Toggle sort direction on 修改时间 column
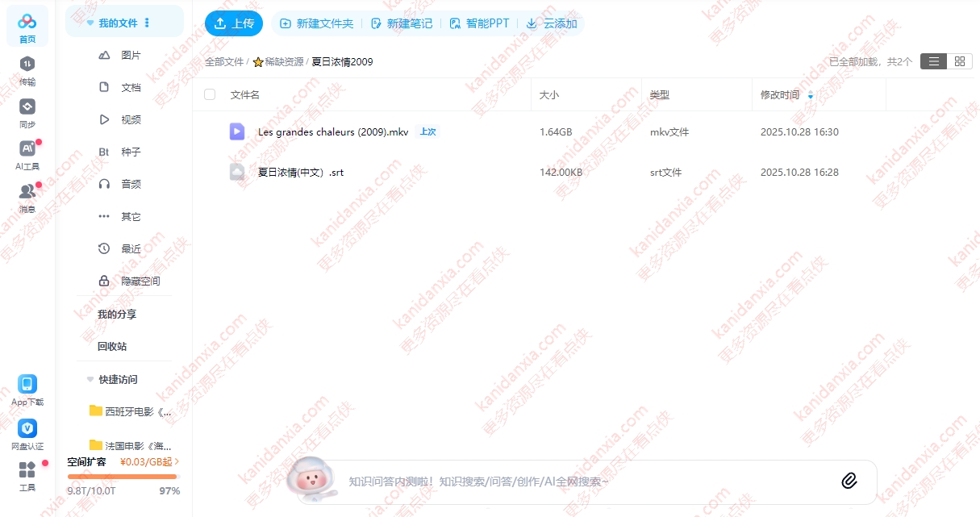The image size is (980, 517). pyautogui.click(x=811, y=94)
